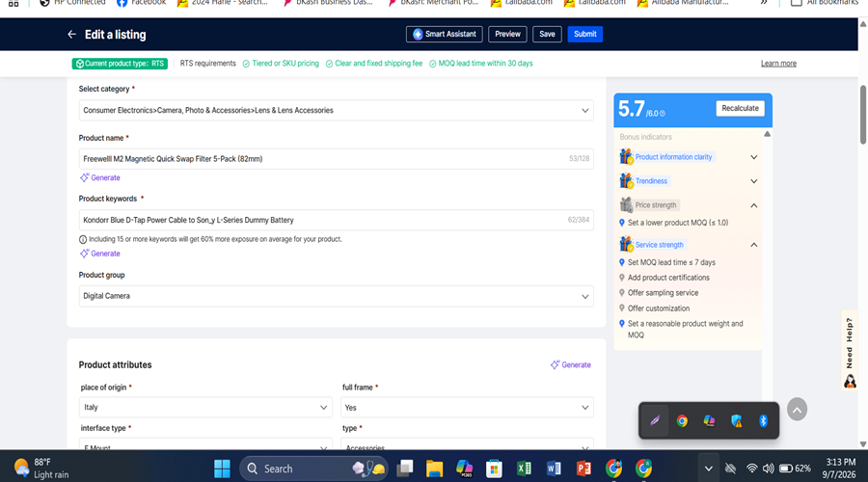Click the score info icon beside 6.0
Image resolution: width=868 pixels, height=482 pixels.
pyautogui.click(x=662, y=114)
